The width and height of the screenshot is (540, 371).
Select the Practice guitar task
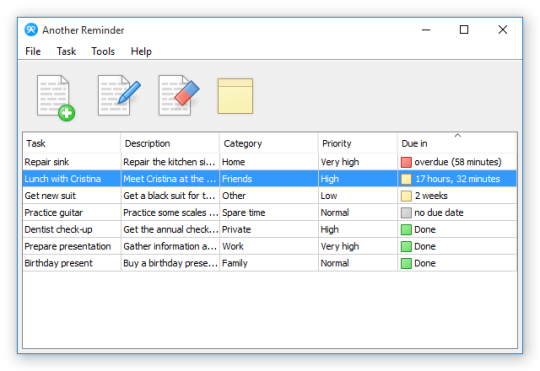[x=54, y=213]
